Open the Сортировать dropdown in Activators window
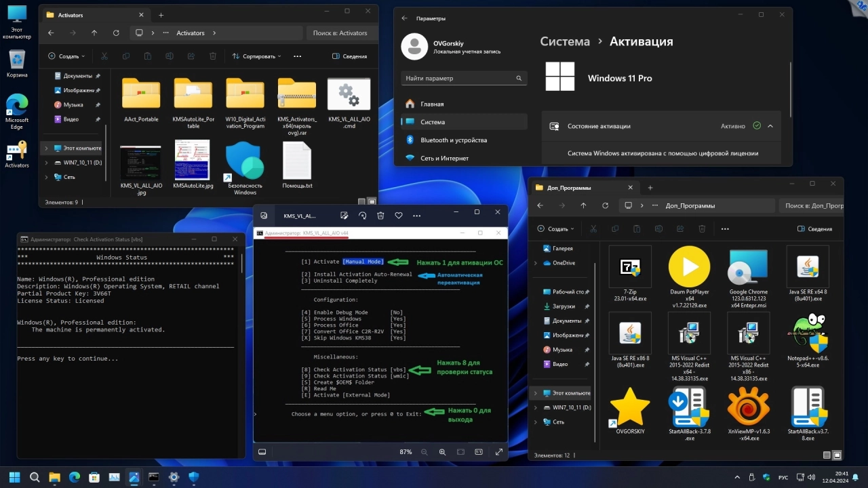The width and height of the screenshot is (868, 488). 257,56
